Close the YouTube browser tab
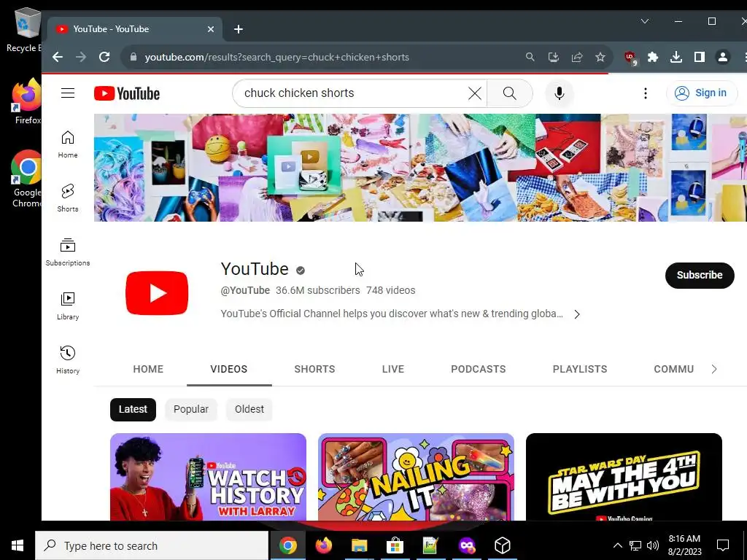The height and width of the screenshot is (560, 747). click(x=211, y=29)
